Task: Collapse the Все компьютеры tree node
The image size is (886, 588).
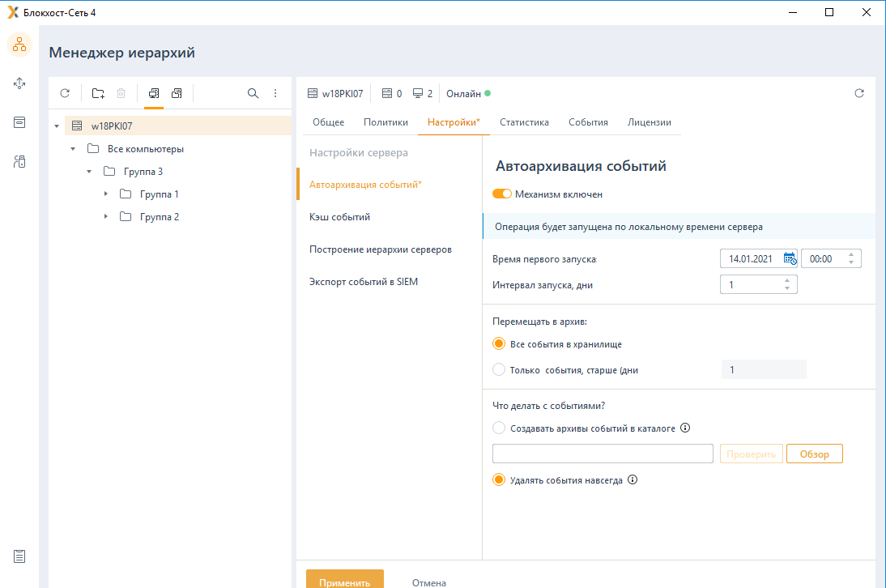Action: pyautogui.click(x=73, y=148)
